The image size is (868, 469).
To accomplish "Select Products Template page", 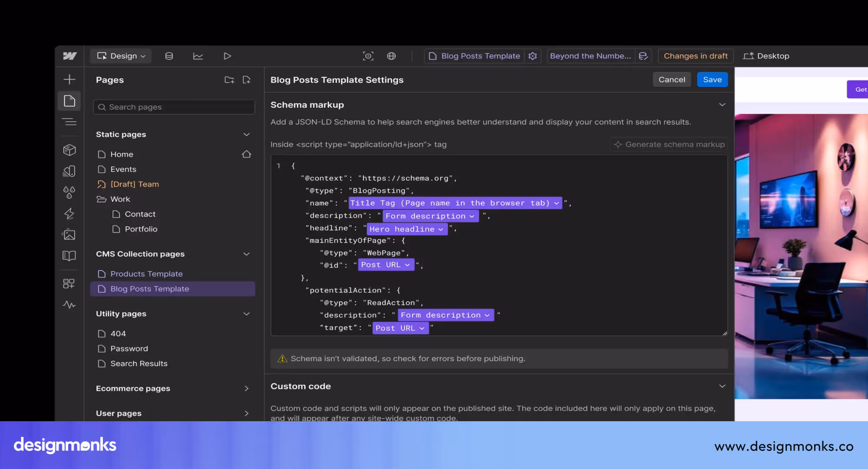I will 146,274.
